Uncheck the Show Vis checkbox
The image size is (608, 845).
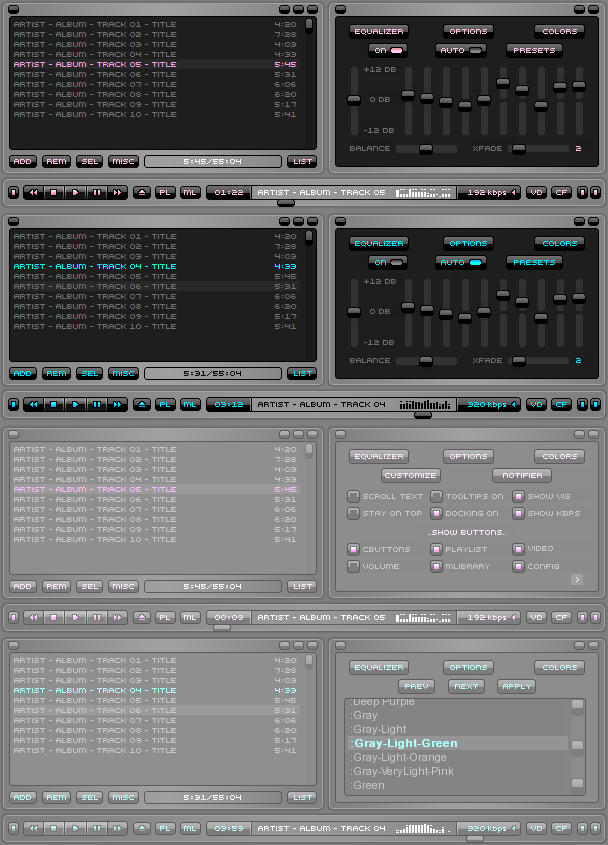(x=519, y=496)
